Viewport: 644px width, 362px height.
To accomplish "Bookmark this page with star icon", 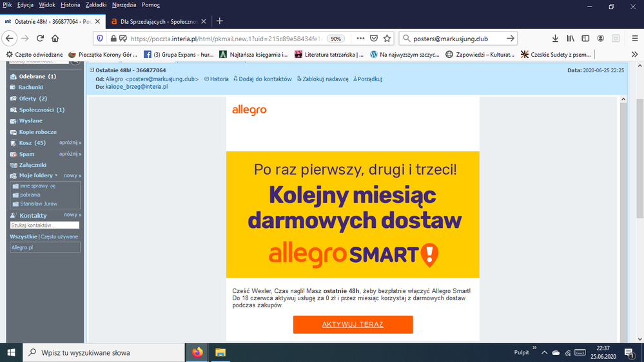I will pos(387,39).
